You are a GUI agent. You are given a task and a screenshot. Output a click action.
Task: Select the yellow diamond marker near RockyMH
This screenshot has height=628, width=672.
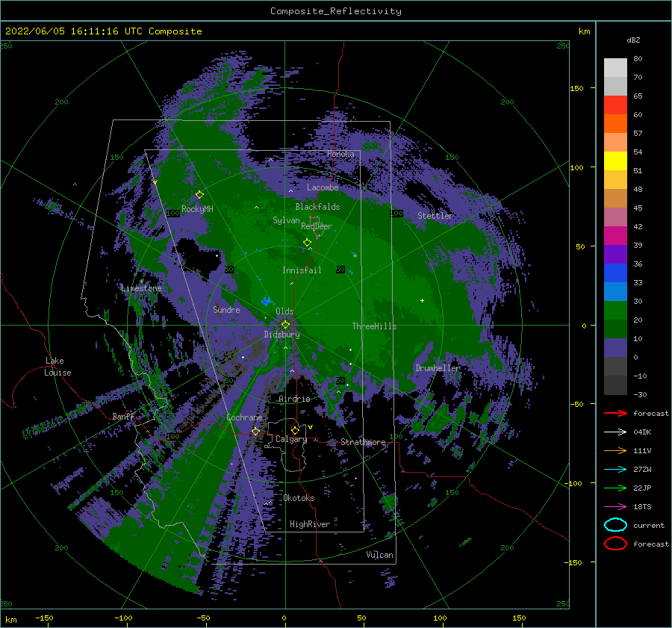[199, 195]
